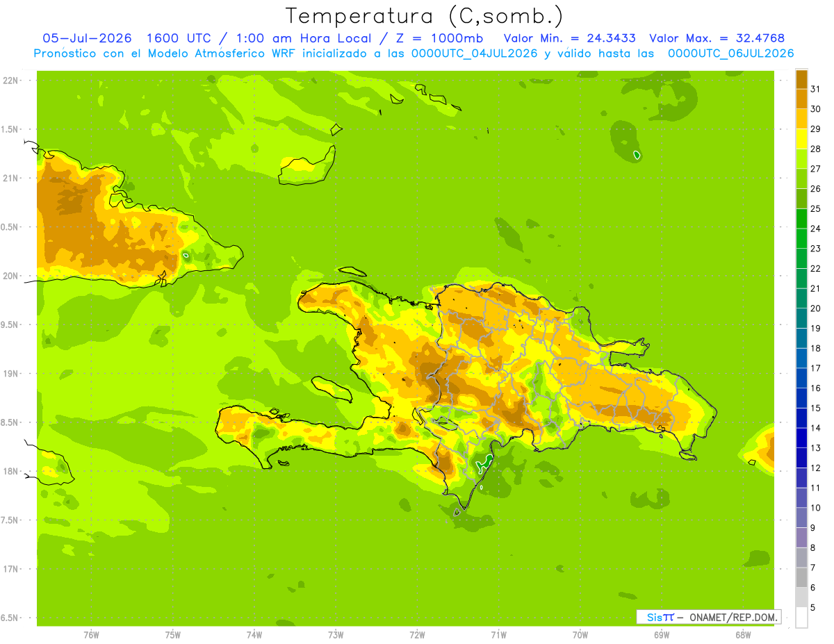Click the "SisTT - ONAMET/REP.DOM." logo label
This screenshot has height=644, width=834.
click(x=709, y=617)
